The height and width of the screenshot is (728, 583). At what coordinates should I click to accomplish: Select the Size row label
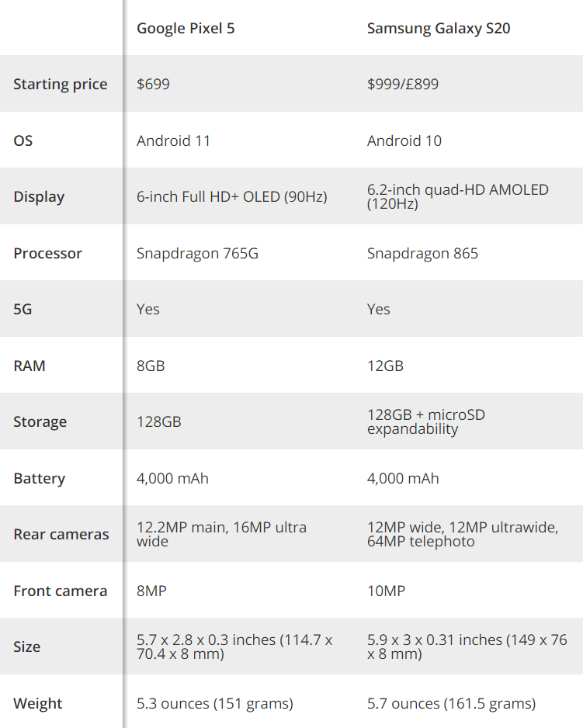[26, 647]
